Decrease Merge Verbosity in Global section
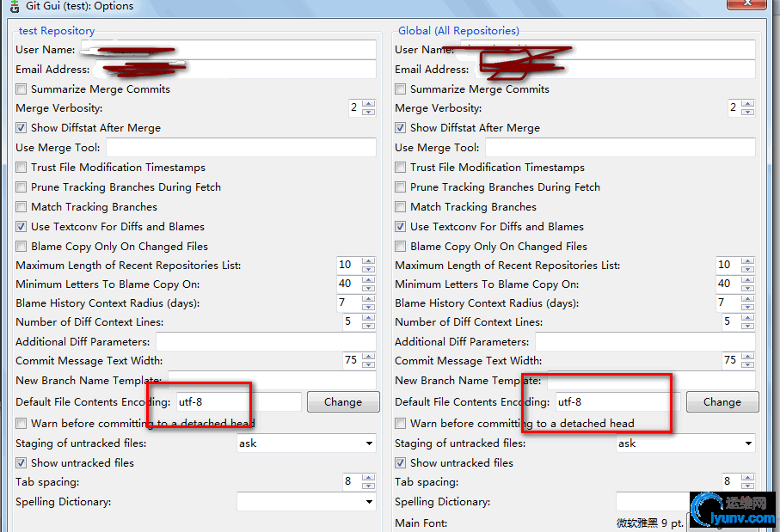Viewport: 780px width, 532px height. (x=747, y=113)
